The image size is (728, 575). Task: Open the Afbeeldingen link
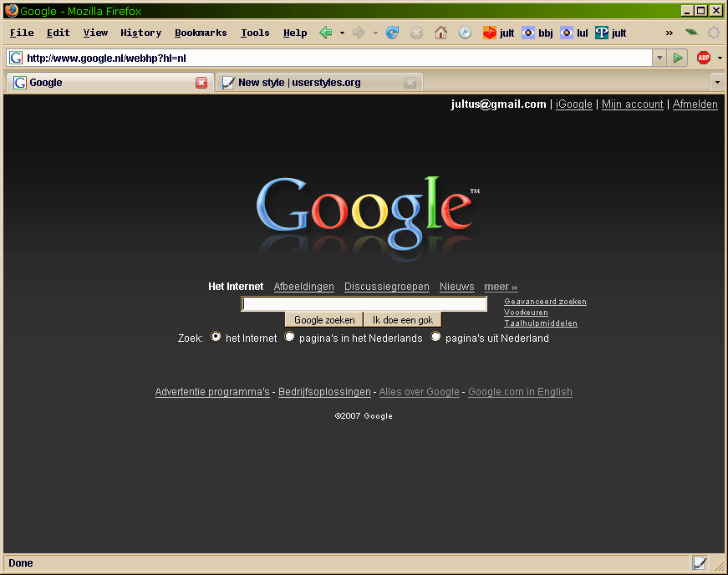(x=303, y=287)
